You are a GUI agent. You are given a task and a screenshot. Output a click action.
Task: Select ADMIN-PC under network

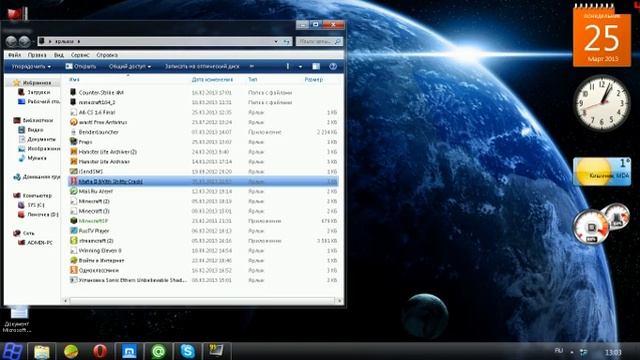pyautogui.click(x=40, y=242)
